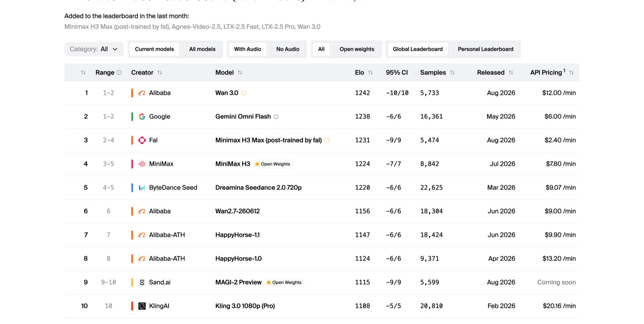Screen dimensions: 644x324
Task: Click new-model indicator beside Minimax H3 Max
Action: (327, 140)
